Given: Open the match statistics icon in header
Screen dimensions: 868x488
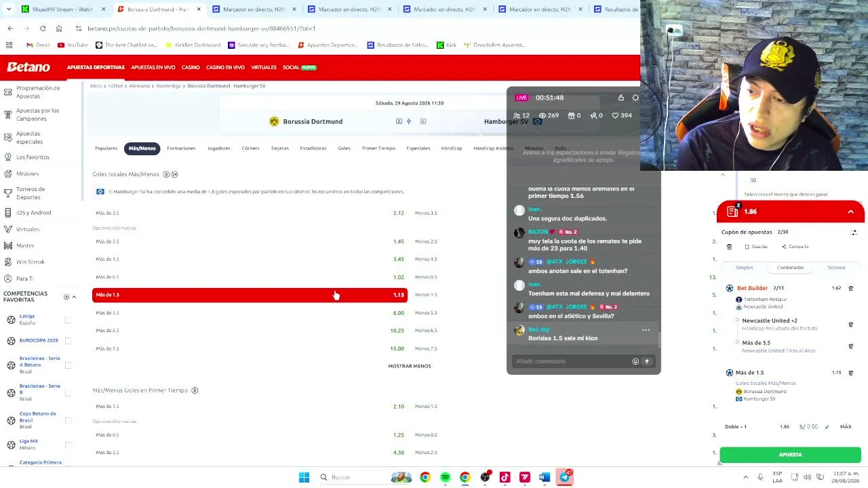Looking at the screenshot, I should [x=423, y=121].
